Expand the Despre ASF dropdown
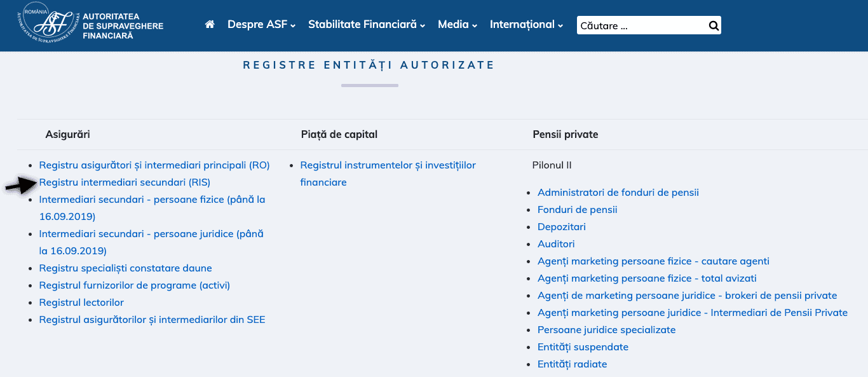Viewport: 868px width, 377px height. click(x=257, y=25)
